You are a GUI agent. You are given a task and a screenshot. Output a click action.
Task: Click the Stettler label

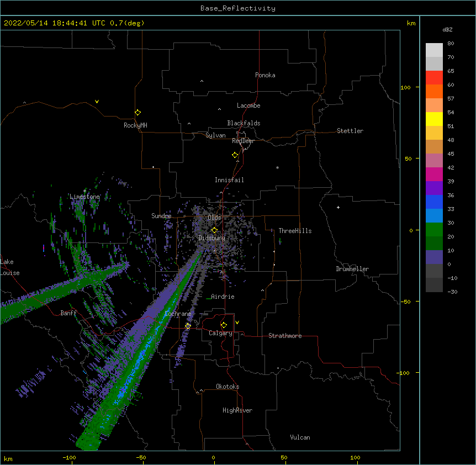350,131
